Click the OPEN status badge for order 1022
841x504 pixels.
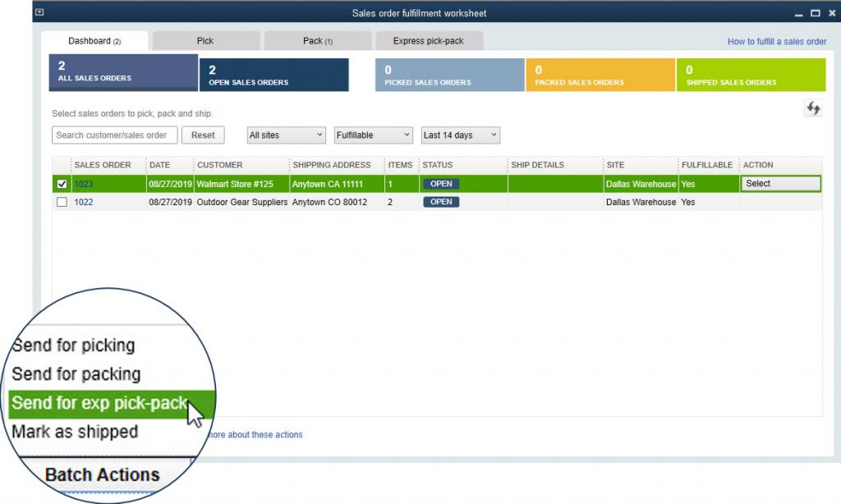point(441,202)
